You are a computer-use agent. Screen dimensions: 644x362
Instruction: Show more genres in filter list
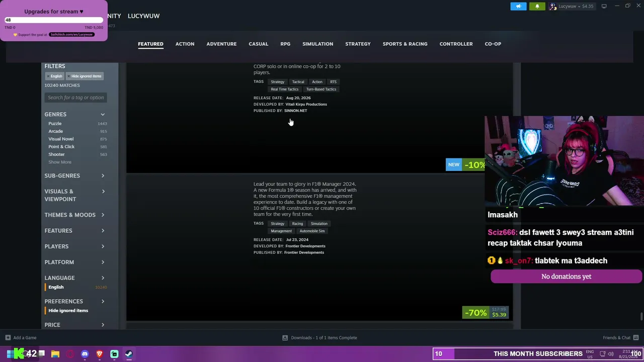(60, 162)
